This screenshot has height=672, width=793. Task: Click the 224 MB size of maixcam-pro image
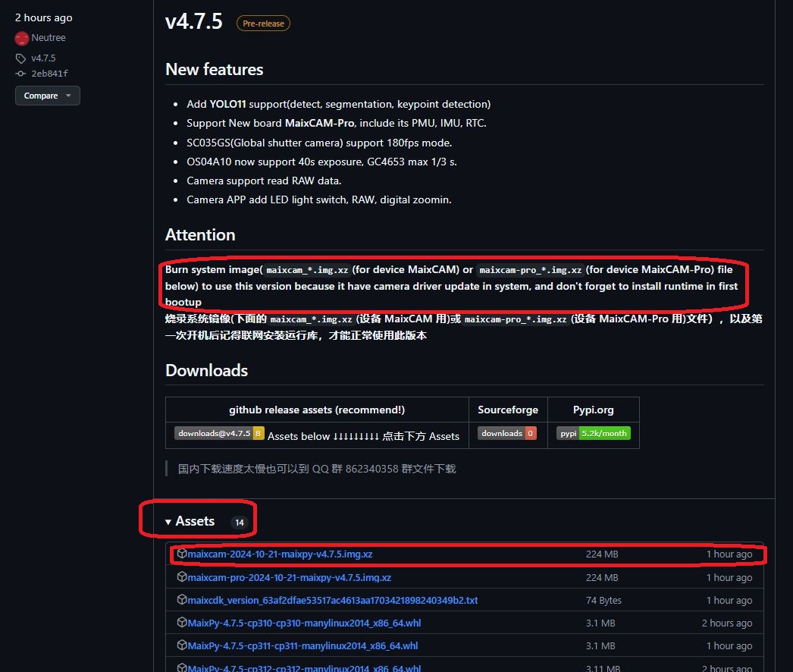[602, 577]
